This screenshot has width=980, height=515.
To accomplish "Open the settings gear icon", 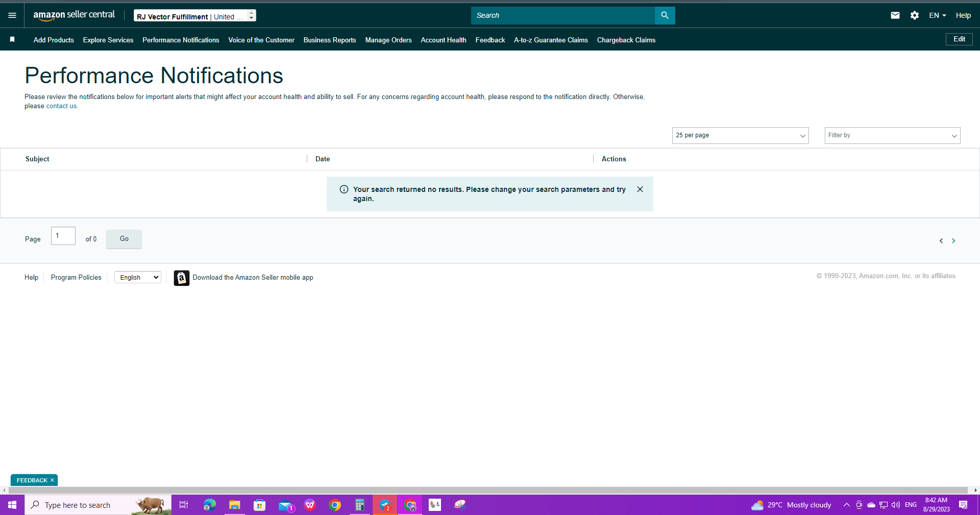I will click(915, 15).
